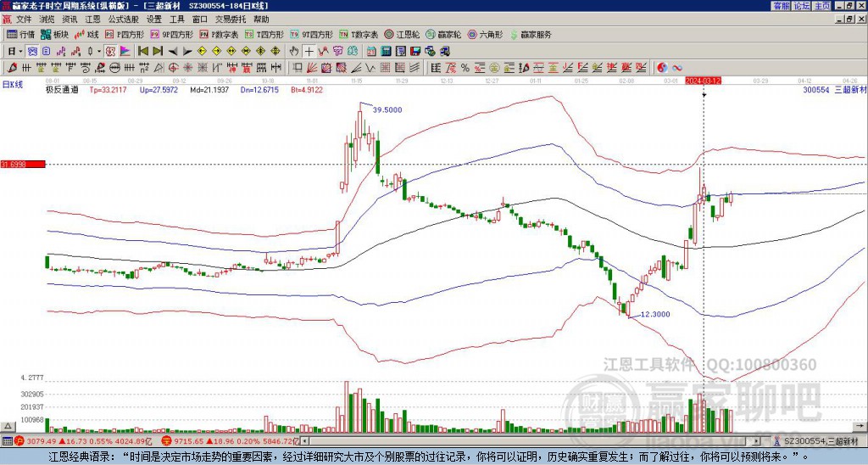The width and height of the screenshot is (868, 465).
Task: Click the 300554 三超新材 stock name
Action: [x=834, y=89]
